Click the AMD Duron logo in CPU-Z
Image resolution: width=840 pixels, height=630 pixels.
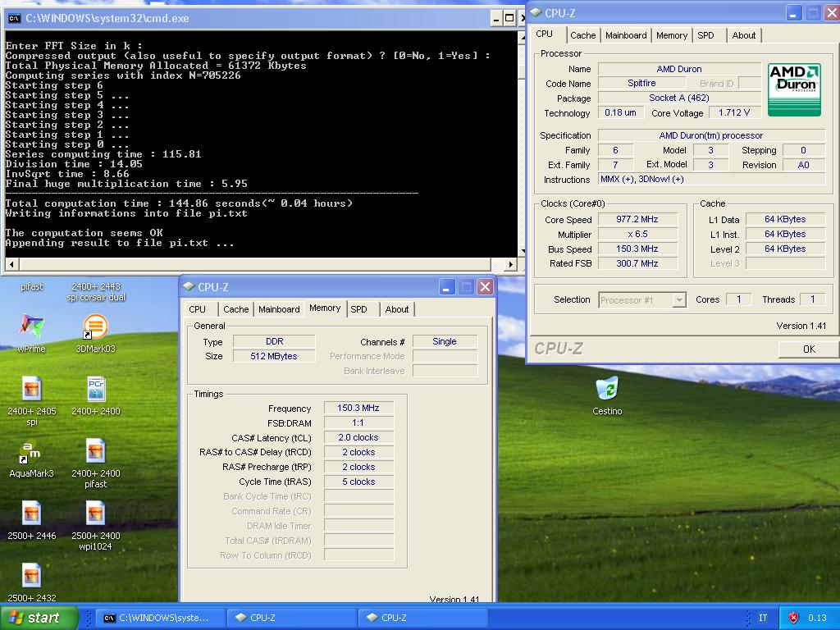pos(794,89)
